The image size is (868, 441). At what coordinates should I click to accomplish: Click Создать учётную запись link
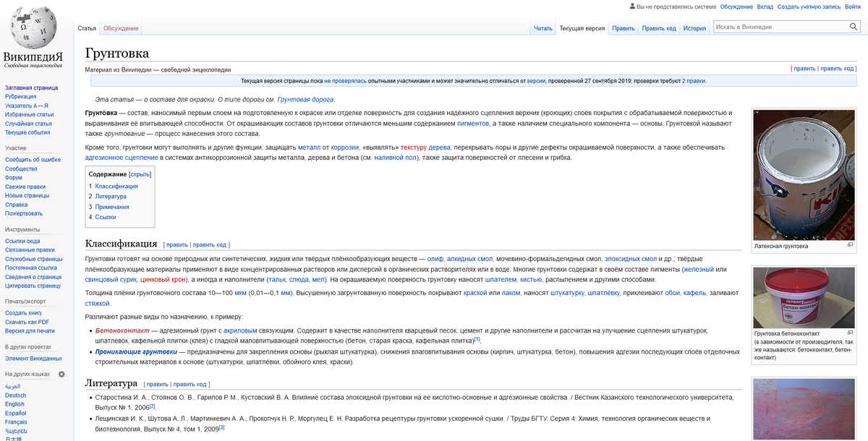(x=809, y=7)
